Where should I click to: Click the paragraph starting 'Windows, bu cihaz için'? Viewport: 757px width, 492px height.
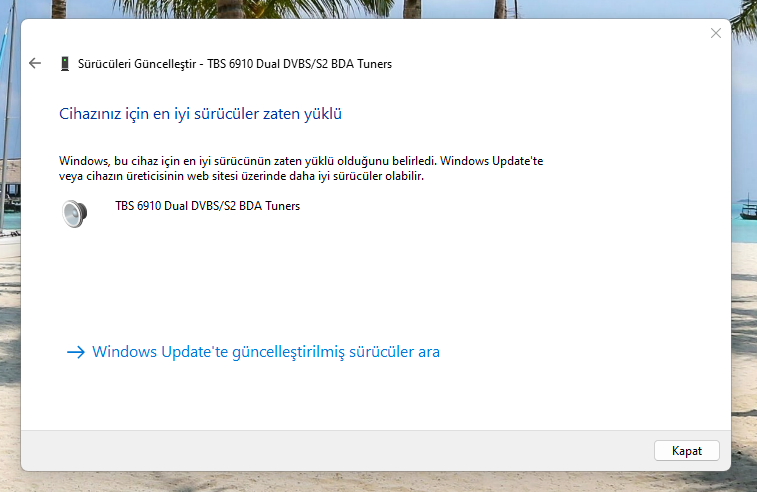pyautogui.click(x=301, y=168)
